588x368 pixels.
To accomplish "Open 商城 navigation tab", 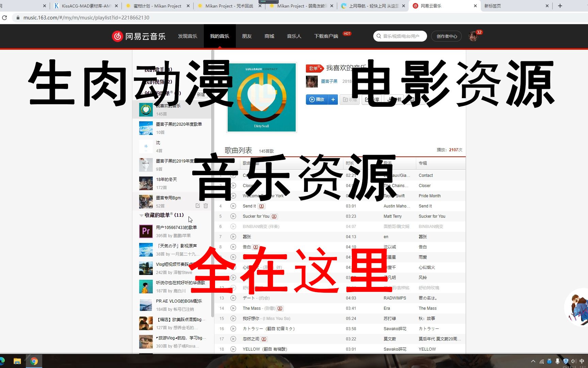I will pos(269,36).
